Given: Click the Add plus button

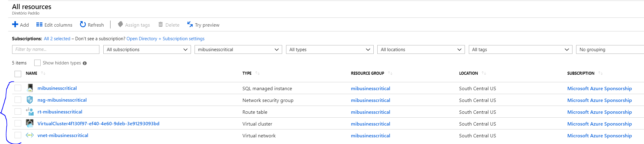Looking at the screenshot, I should click(20, 25).
